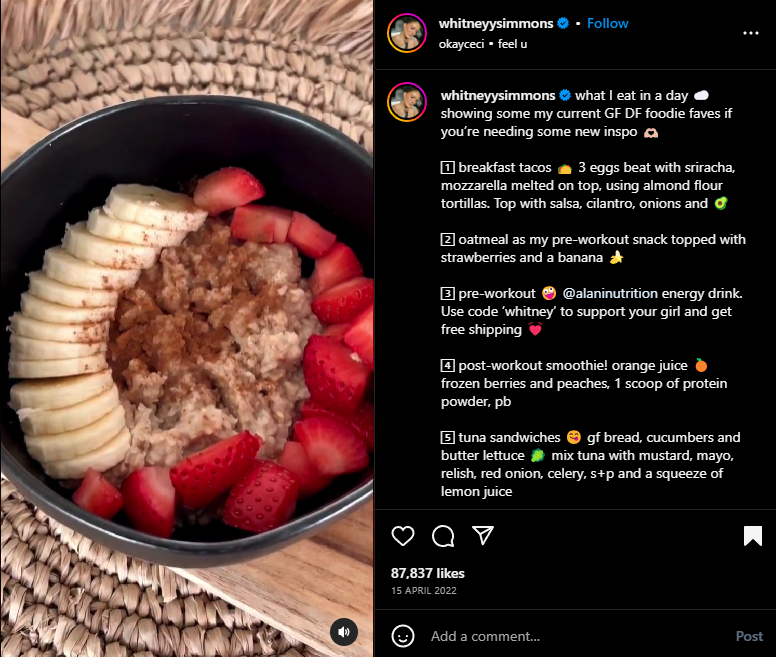Open the whitneyysimmons username in caption
The image size is (776, 657).
tap(498, 95)
